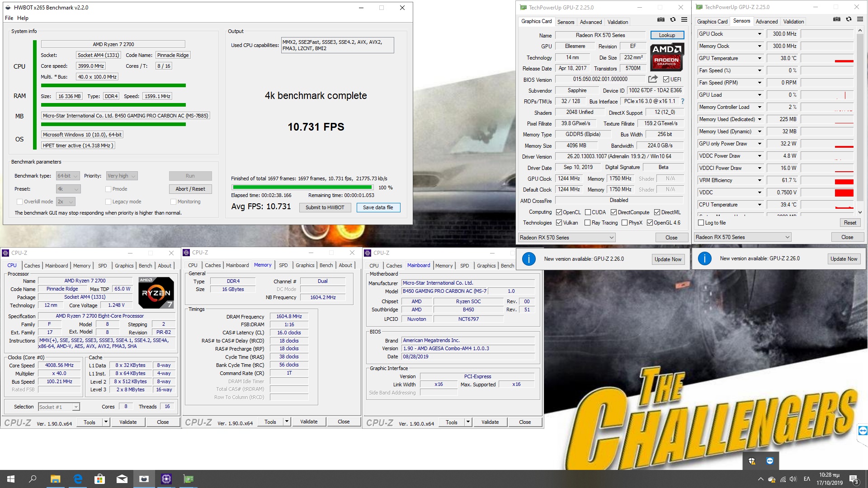Image resolution: width=868 pixels, height=488 pixels.
Task: Open taskbar search magnifier
Action: 33,479
